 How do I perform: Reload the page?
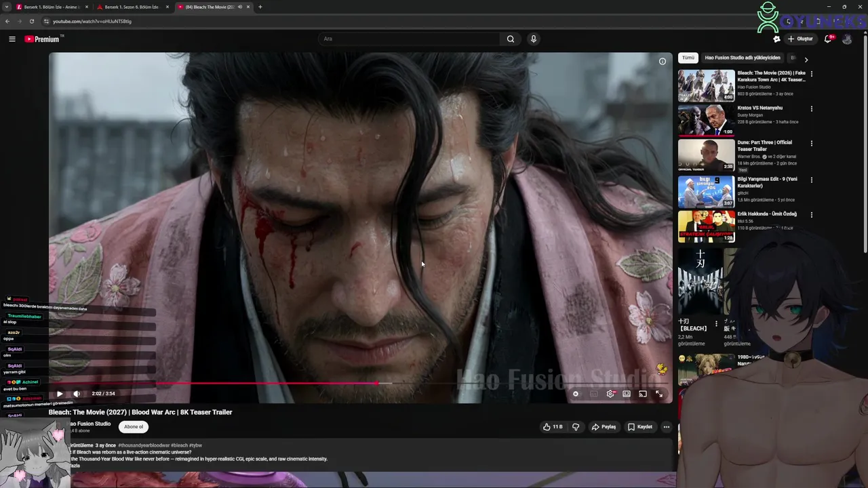(32, 21)
